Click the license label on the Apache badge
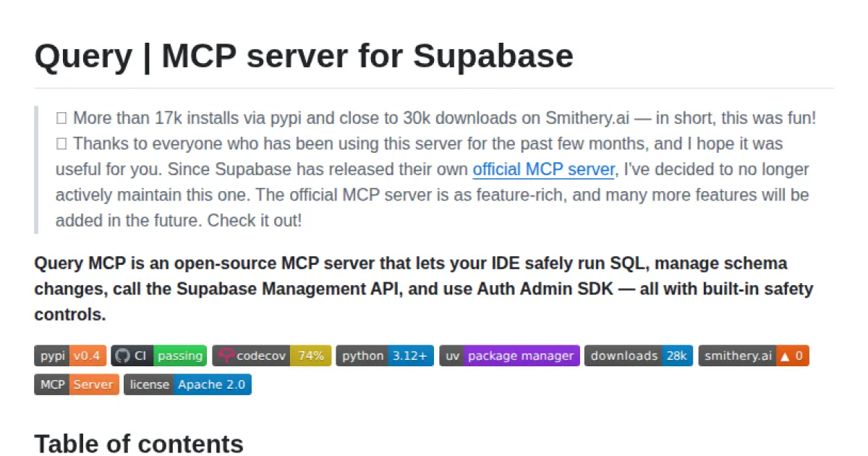This screenshot has height=456, width=868. [149, 384]
